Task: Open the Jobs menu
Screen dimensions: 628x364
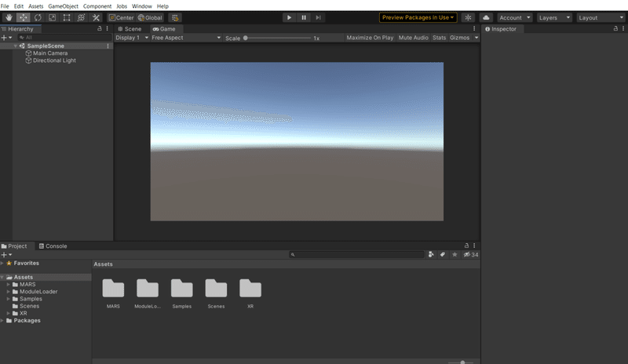Action: [122, 6]
